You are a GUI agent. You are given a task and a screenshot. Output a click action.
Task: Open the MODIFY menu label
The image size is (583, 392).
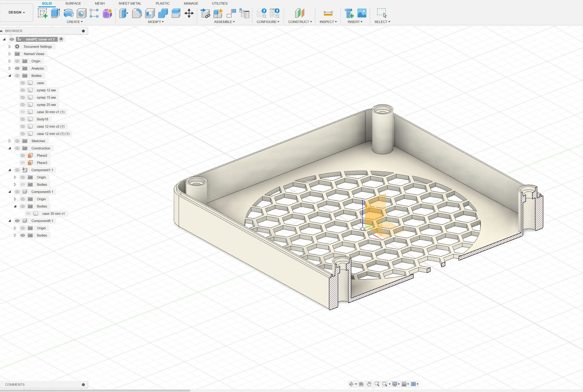[x=155, y=22]
